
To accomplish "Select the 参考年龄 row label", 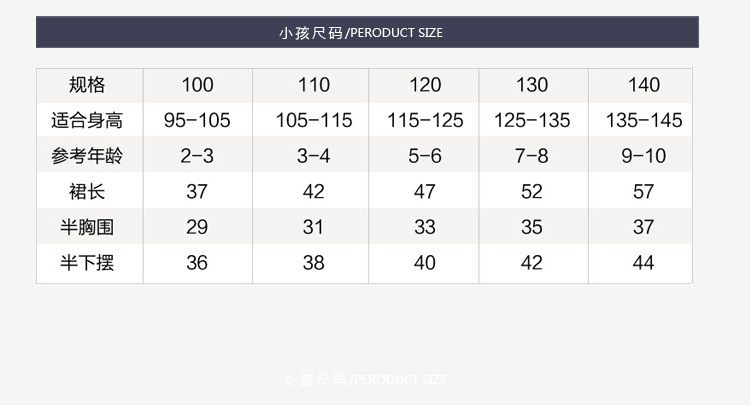I will [x=88, y=156].
